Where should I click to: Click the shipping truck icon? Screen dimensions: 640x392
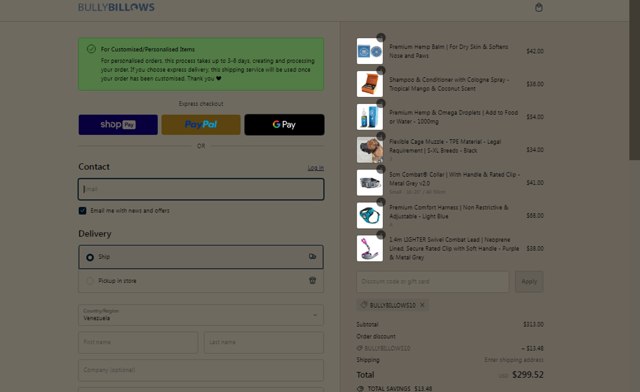click(x=312, y=256)
